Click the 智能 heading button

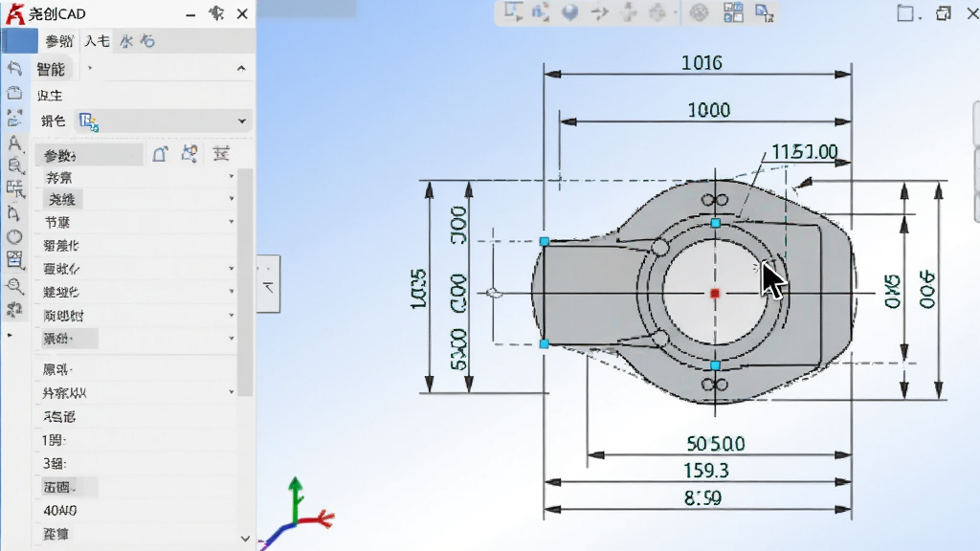click(51, 69)
